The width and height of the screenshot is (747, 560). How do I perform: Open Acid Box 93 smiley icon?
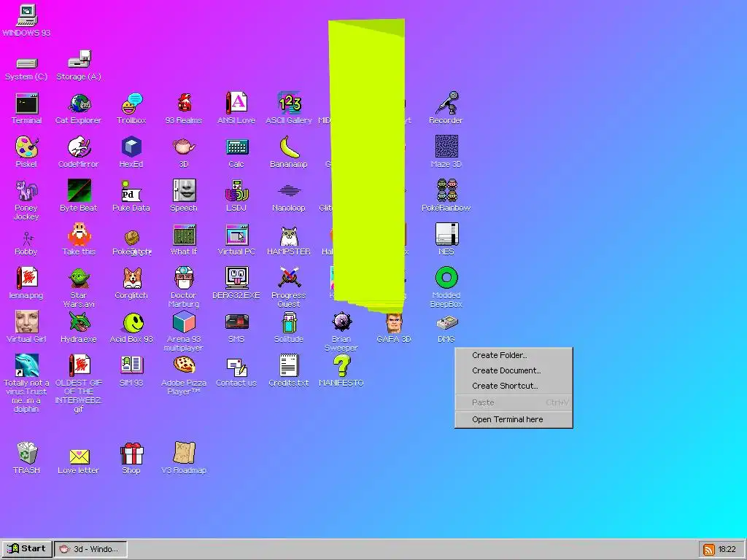tap(131, 322)
